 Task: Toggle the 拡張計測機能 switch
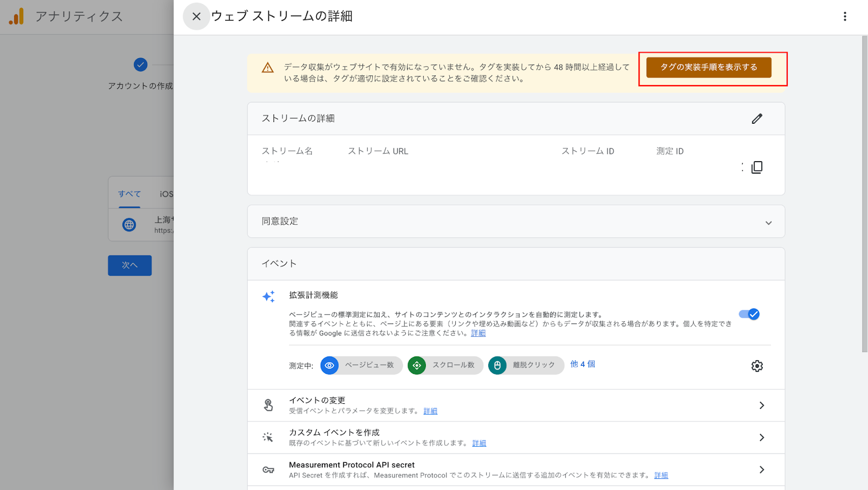pos(749,314)
